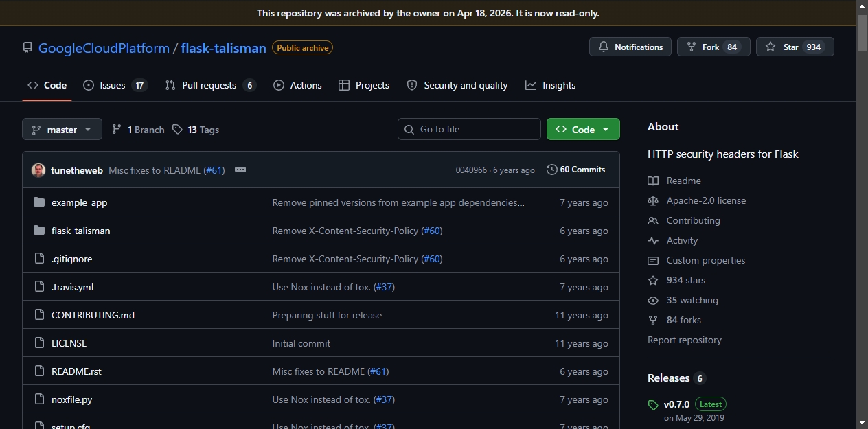Open the CONTRIBUTING.md file

tap(93, 315)
